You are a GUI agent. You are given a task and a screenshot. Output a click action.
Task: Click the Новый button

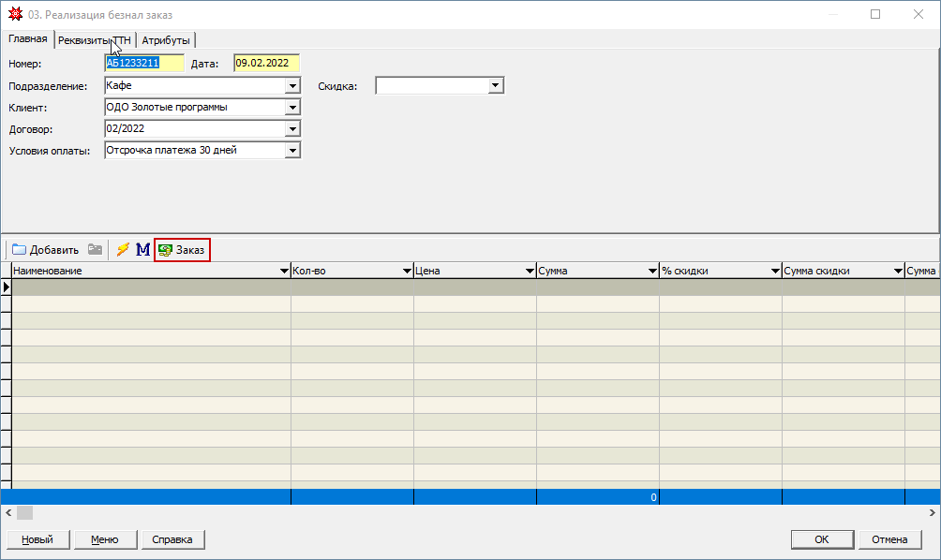[x=37, y=539]
